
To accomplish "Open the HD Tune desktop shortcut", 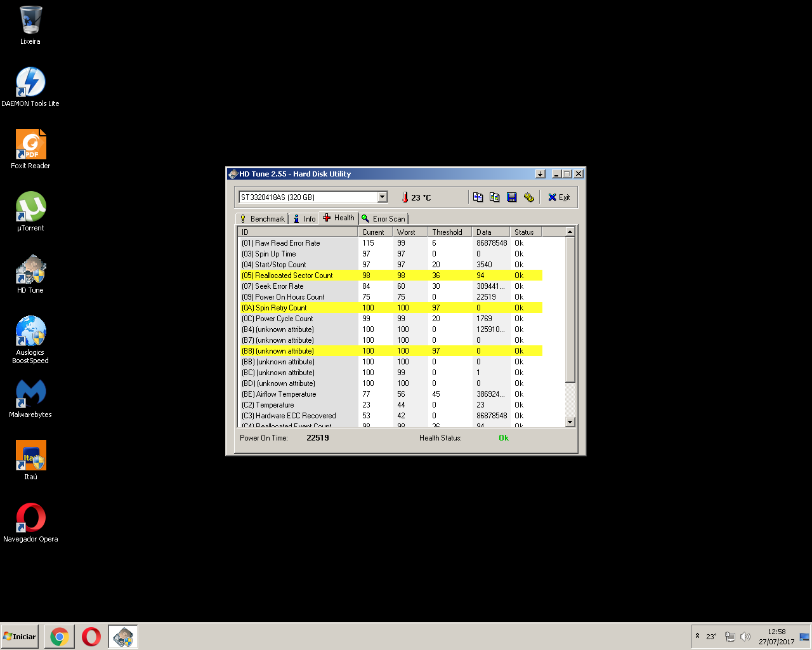I will click(30, 274).
